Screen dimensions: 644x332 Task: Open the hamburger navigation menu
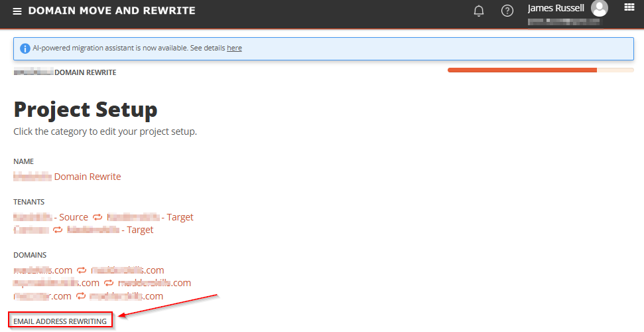[17, 11]
